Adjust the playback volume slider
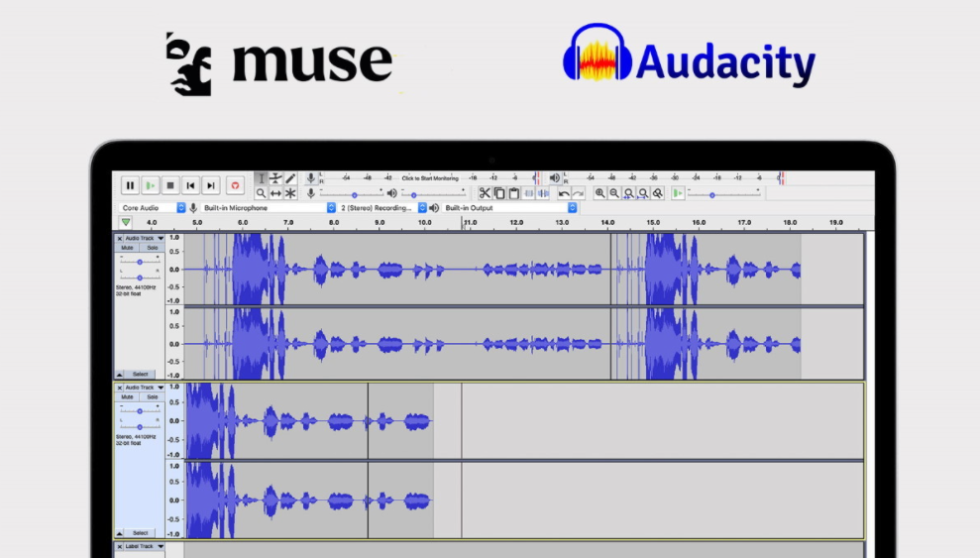This screenshot has width=980, height=558. (x=433, y=193)
